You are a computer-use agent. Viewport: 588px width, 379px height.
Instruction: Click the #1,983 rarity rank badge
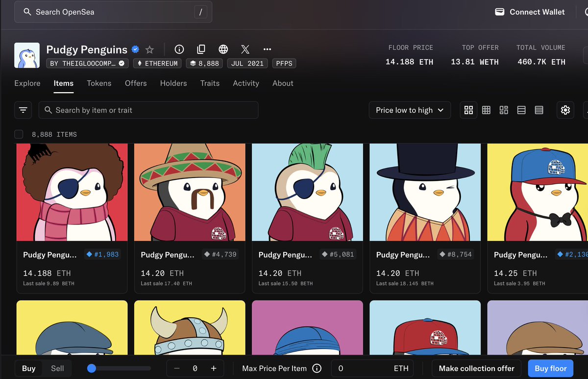point(102,254)
